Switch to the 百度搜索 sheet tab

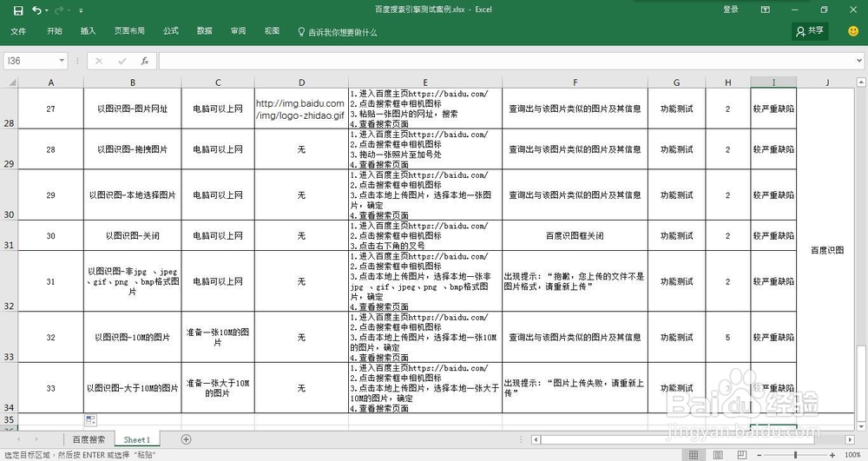click(89, 439)
